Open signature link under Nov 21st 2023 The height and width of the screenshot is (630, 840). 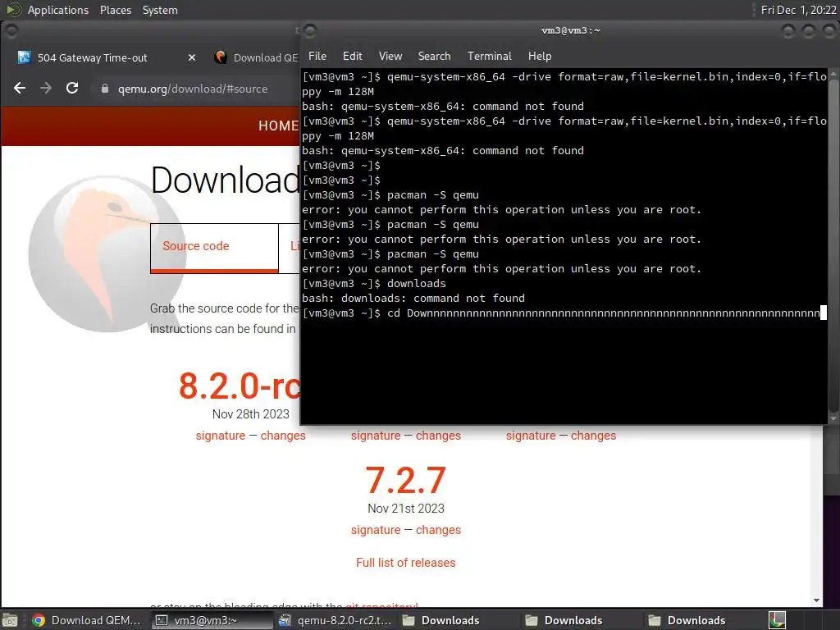(x=376, y=530)
